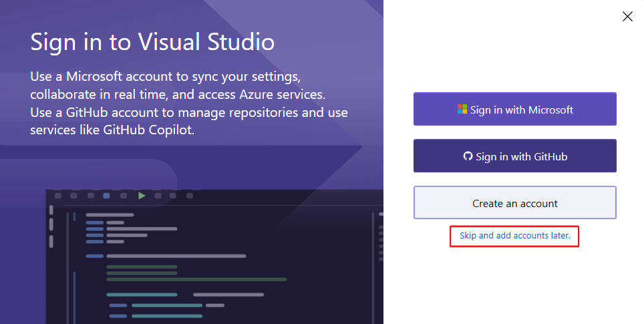Click the blue square in illustration toolbar
Image resolution: width=644 pixels, height=324 pixels.
point(107,196)
